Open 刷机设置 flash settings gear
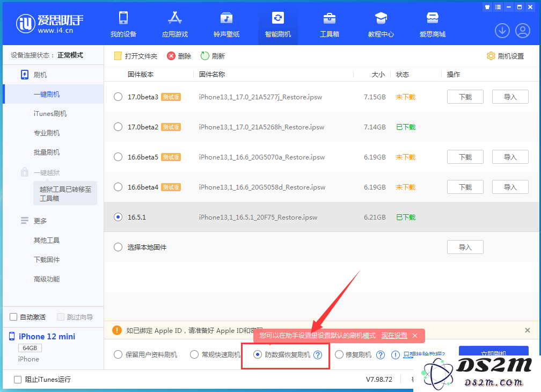 tap(505, 56)
